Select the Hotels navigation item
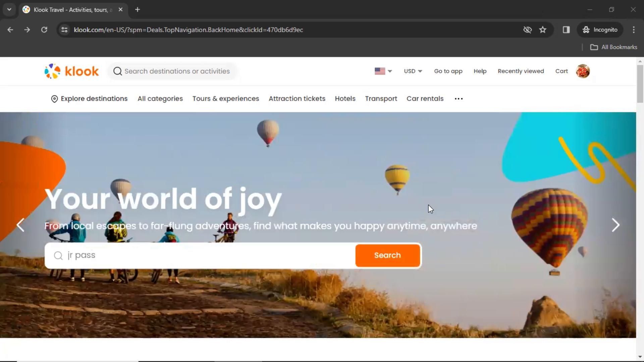The height and width of the screenshot is (362, 644). (x=345, y=99)
